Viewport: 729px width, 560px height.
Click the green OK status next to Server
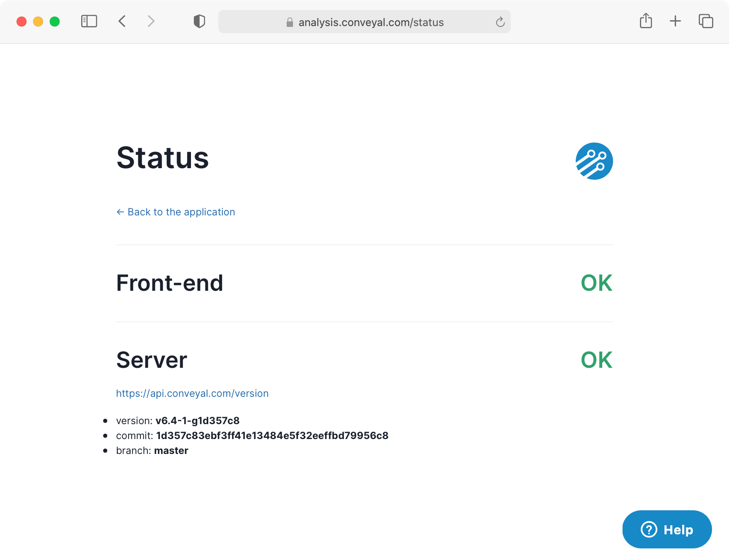596,360
